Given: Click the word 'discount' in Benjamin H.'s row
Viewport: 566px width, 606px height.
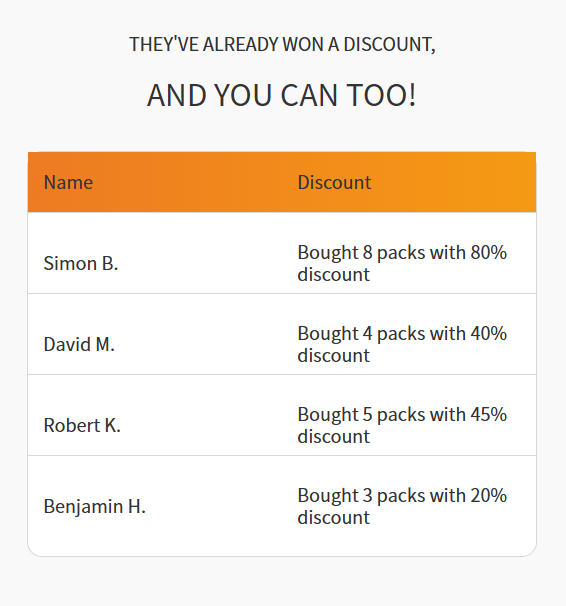Looking at the screenshot, I should coord(334,517).
